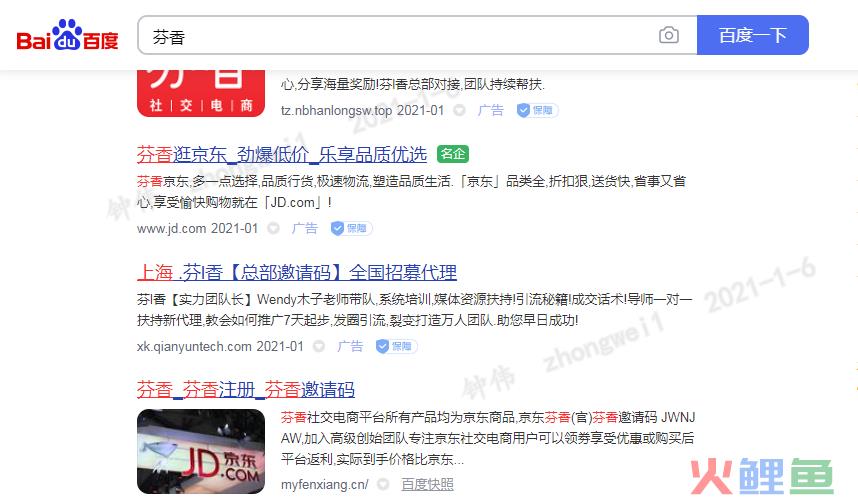Click the 广告 label under the jd.com result
The height and width of the screenshot is (500, 858).
[x=305, y=228]
